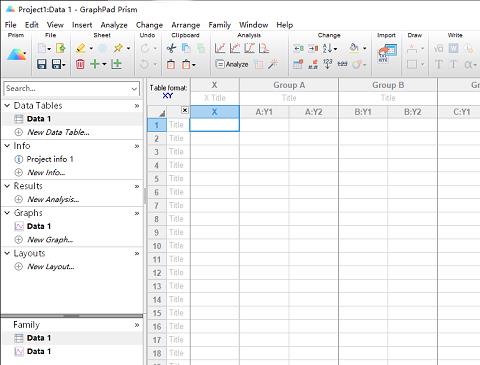Click the magic wand icon in Analysis group
The height and width of the screenshot is (365, 480).
click(x=273, y=64)
